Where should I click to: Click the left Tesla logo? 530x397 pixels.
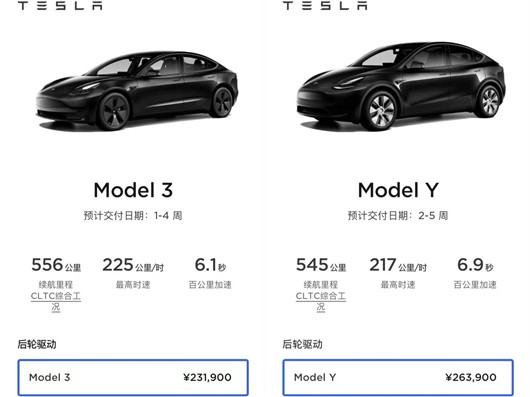(60, 5)
